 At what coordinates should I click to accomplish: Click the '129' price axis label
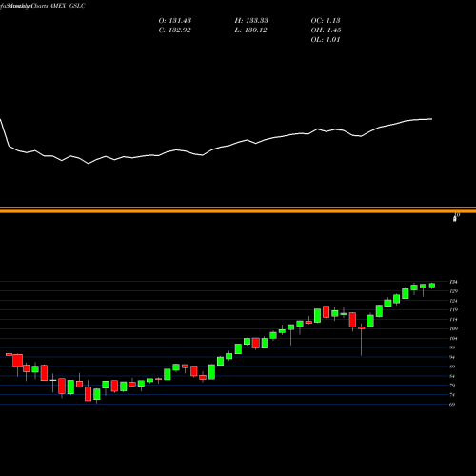[453, 291]
